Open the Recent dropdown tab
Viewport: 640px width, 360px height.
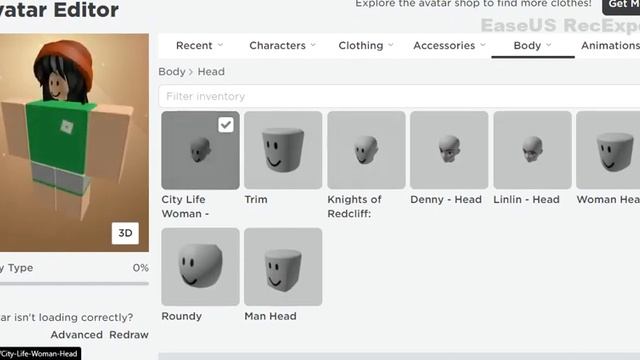200,45
